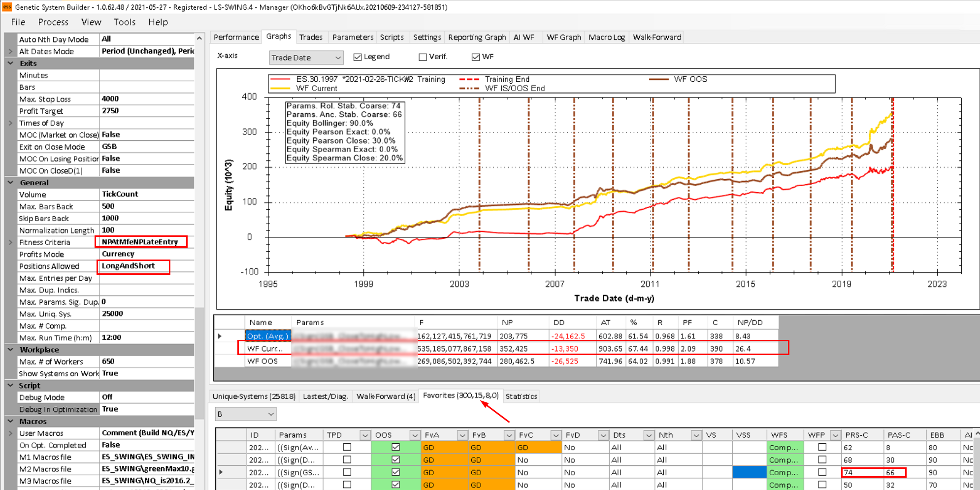
Task: Enable the Verif. checkbox
Action: [x=423, y=57]
